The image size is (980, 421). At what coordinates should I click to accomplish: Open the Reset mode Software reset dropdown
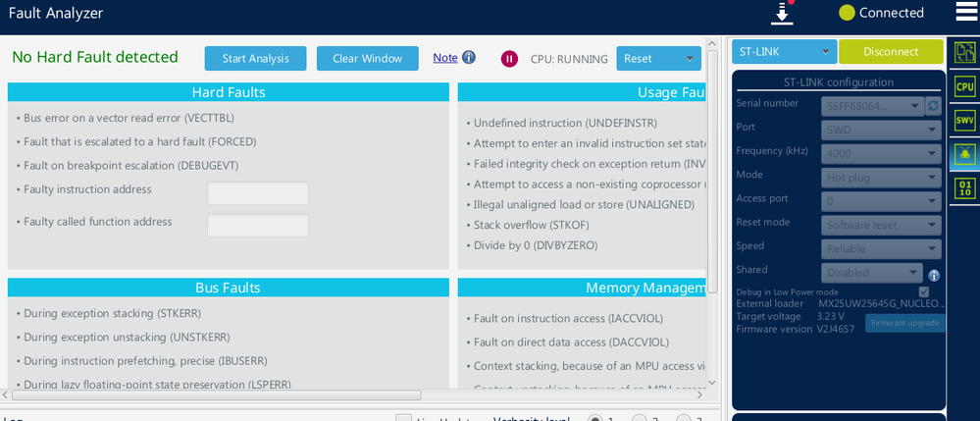pyautogui.click(x=881, y=225)
